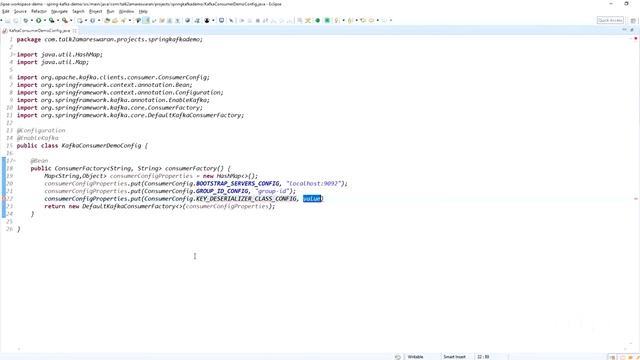Click the monitor-shaped toolbar icon
This screenshot has height=360, width=640.
click(221, 20)
